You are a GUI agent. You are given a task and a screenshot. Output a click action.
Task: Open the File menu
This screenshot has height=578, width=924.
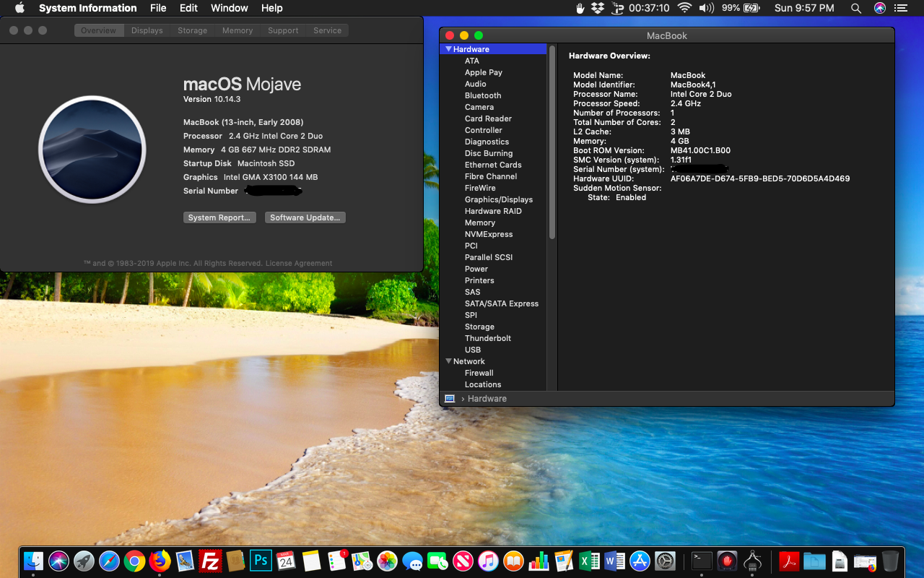point(158,8)
